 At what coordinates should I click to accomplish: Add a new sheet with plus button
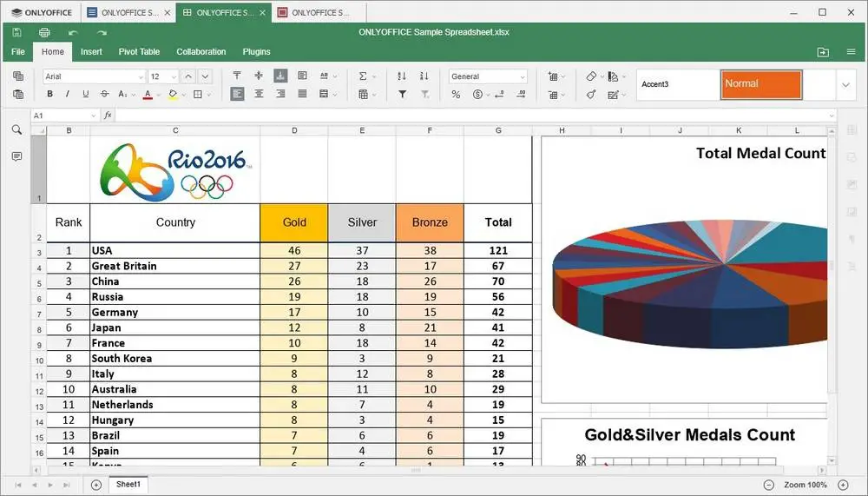95,485
